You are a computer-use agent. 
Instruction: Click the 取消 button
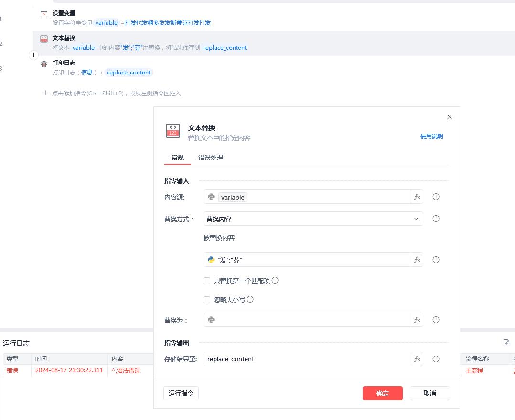tap(429, 393)
